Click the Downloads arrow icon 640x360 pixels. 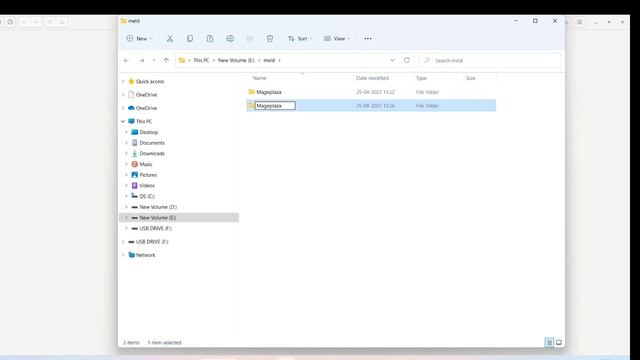pyautogui.click(x=134, y=153)
